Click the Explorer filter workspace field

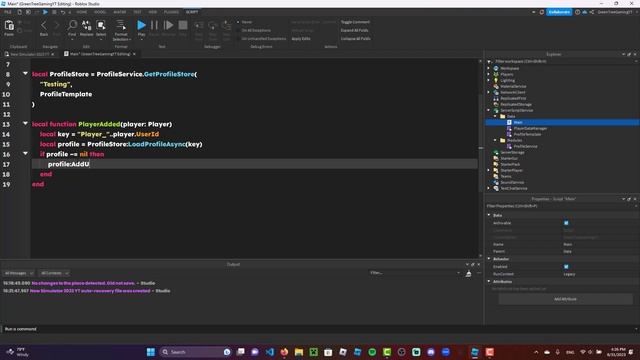tap(562, 61)
